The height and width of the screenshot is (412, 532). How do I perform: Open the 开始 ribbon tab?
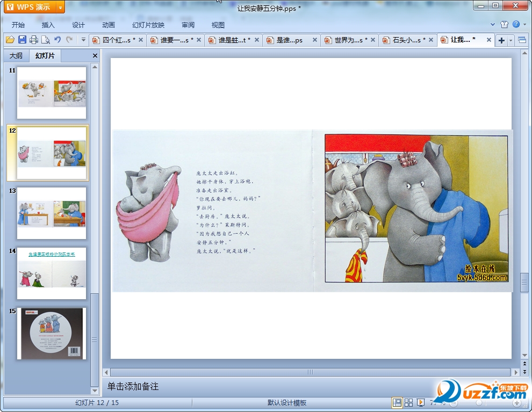pyautogui.click(x=18, y=25)
